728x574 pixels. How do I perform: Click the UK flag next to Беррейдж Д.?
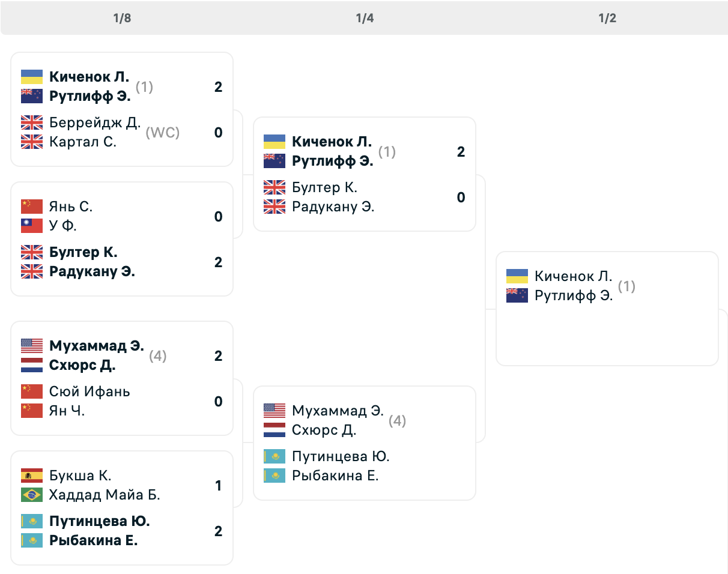tap(32, 122)
